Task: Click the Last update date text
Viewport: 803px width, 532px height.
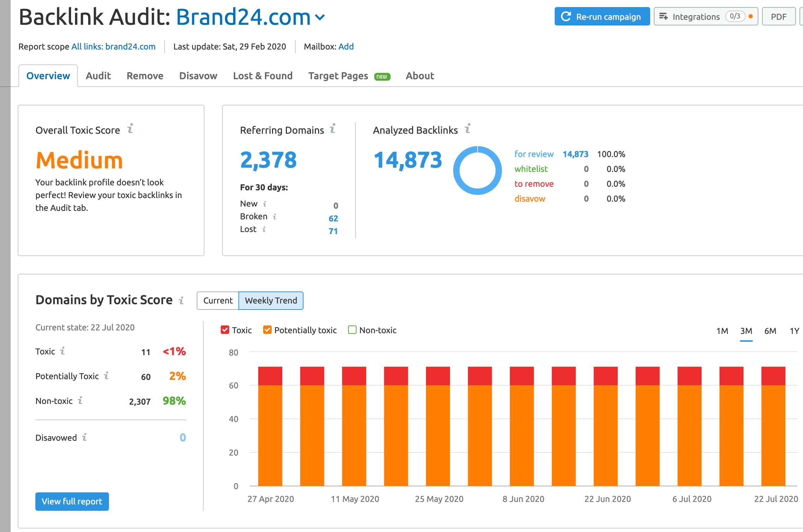Action: (230, 46)
